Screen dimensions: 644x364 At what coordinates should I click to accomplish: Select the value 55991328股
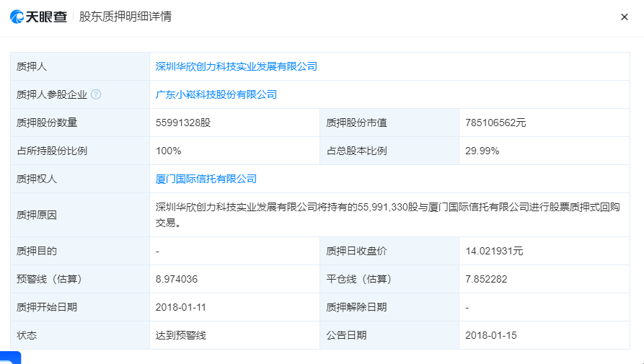click(183, 123)
